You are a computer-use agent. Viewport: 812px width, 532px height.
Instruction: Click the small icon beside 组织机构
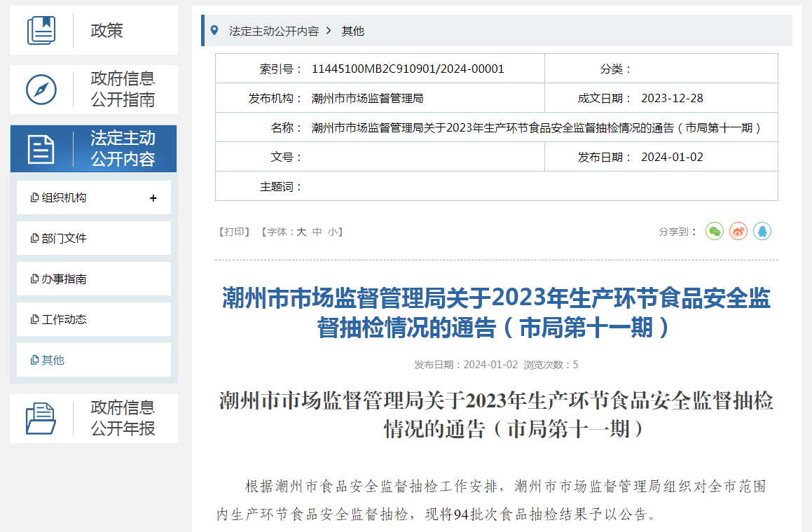point(35,197)
